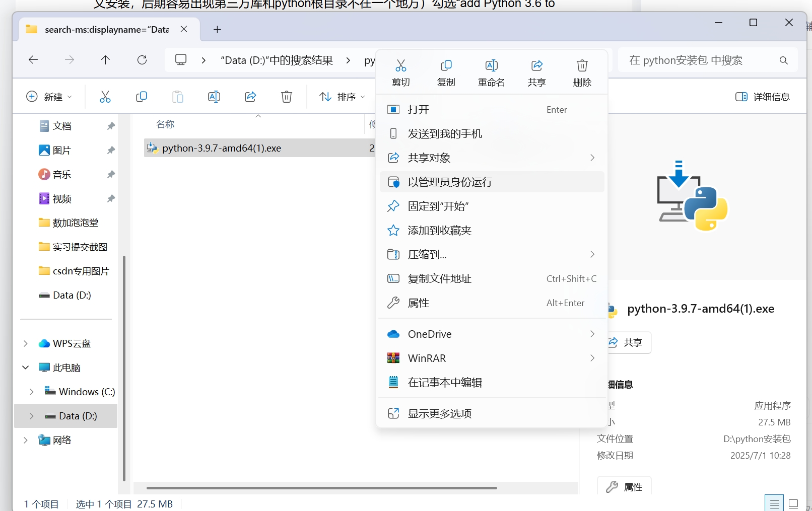Pin the file via 固定到"开始"
Viewport: 812px width, 511px height.
pos(492,206)
